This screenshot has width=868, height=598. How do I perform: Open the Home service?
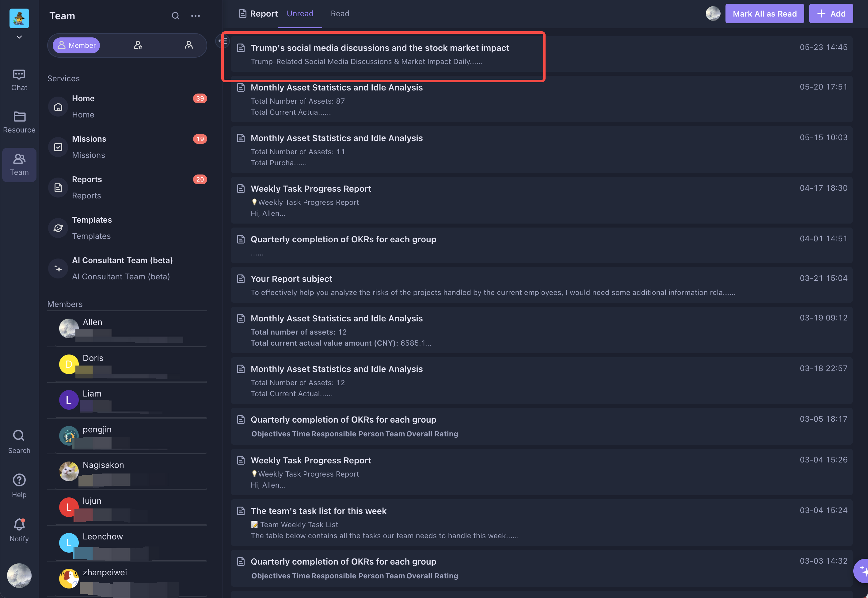(127, 106)
